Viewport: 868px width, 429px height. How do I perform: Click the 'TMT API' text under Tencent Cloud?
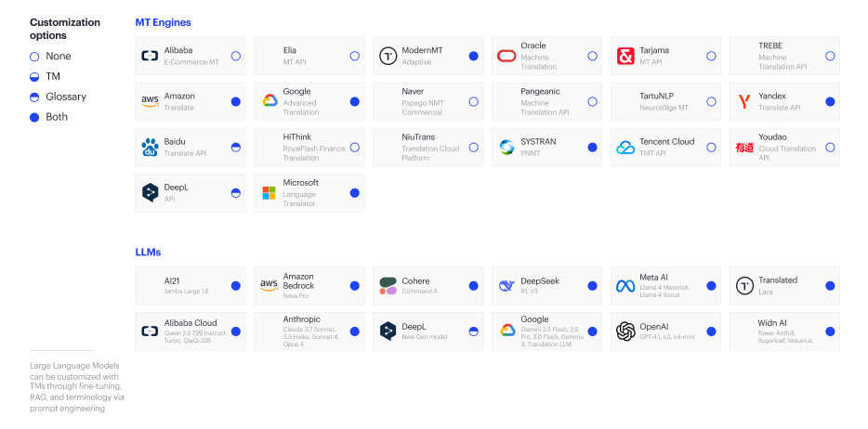(653, 152)
